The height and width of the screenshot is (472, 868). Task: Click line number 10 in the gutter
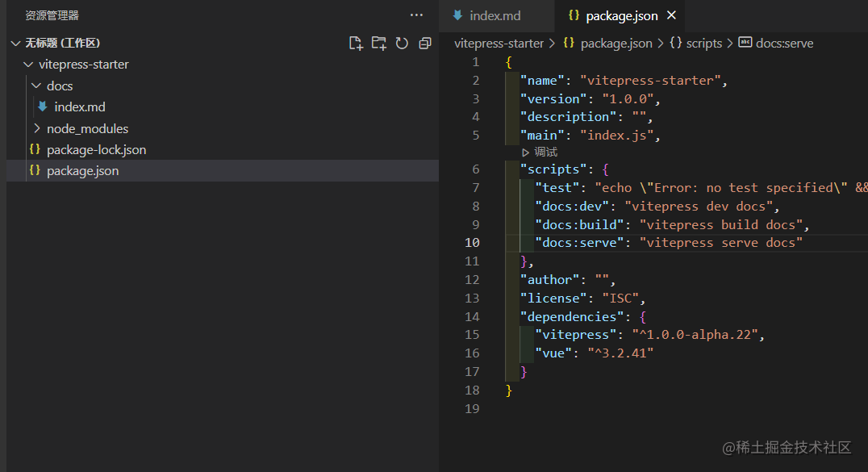(472, 243)
